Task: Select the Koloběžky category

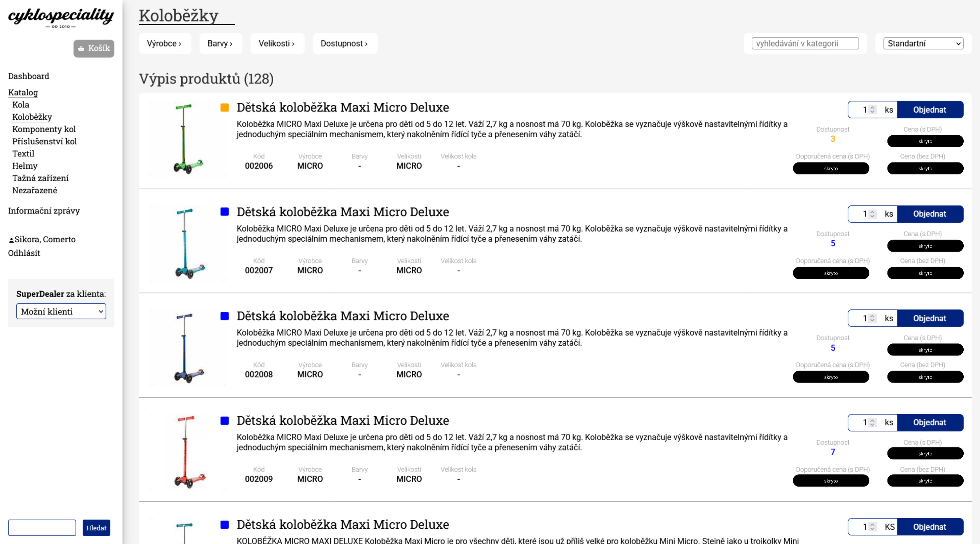Action: coord(32,117)
